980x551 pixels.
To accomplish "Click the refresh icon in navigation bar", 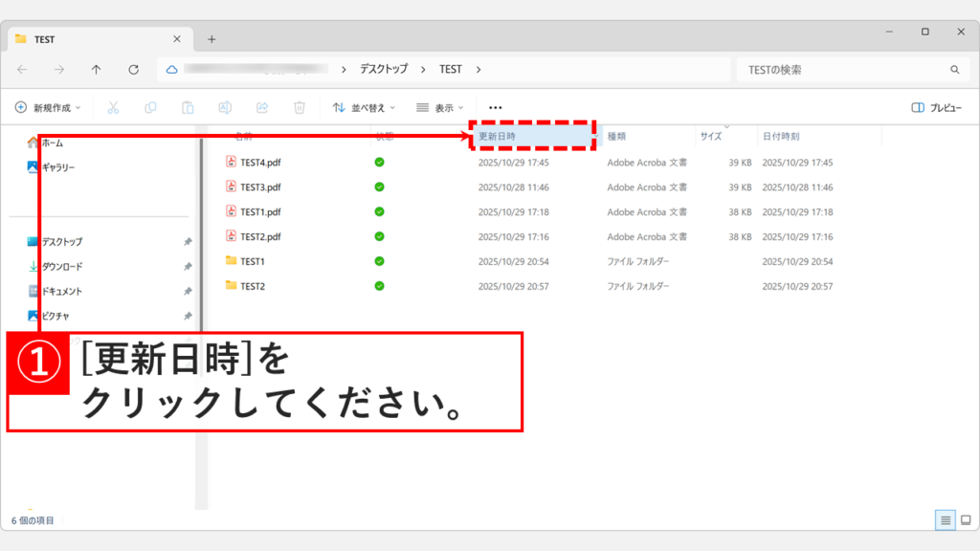I will pyautogui.click(x=131, y=69).
